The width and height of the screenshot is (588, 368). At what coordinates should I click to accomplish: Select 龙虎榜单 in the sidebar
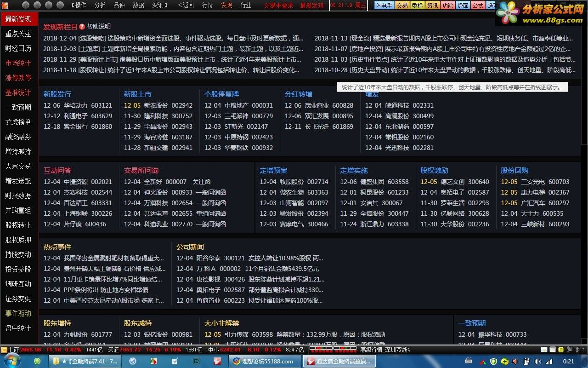18,122
